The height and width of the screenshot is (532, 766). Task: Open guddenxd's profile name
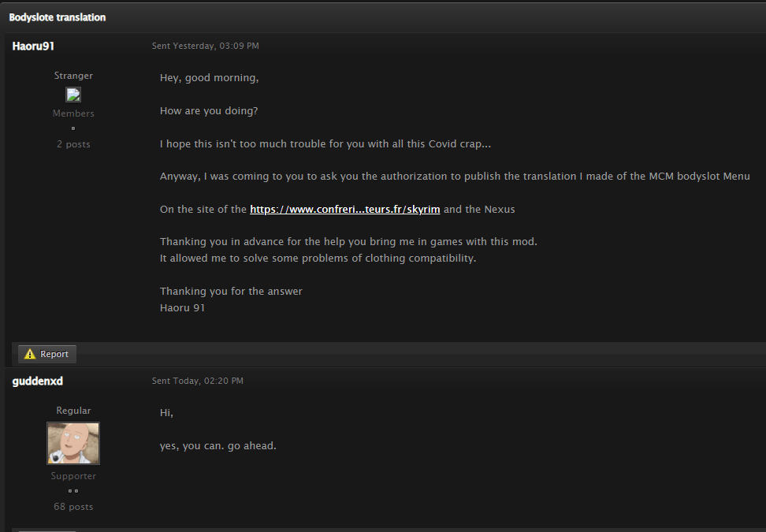38,381
